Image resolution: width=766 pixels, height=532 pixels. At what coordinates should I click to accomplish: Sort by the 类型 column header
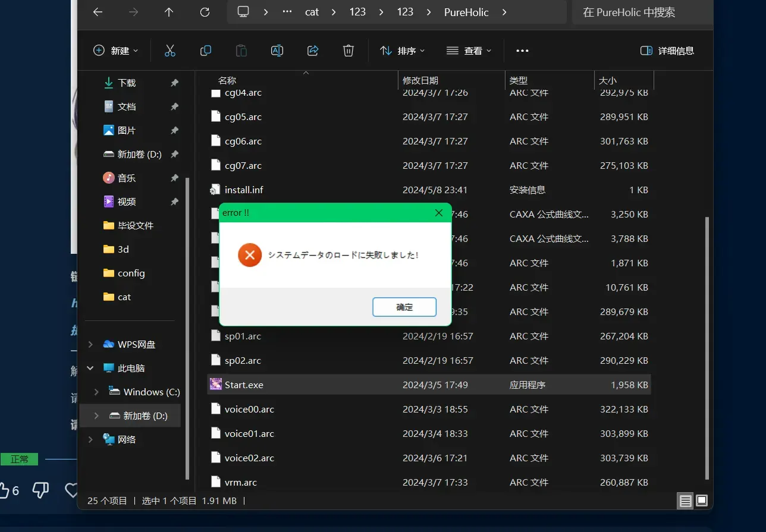(x=519, y=80)
